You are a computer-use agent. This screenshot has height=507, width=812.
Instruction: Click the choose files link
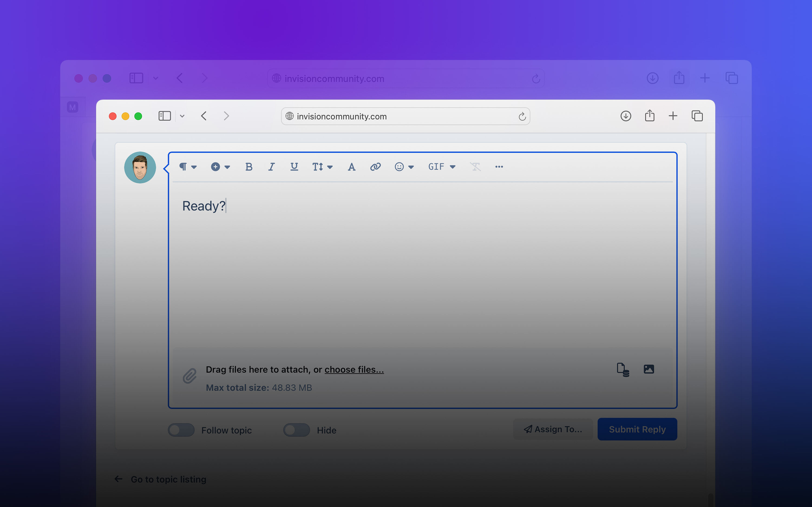(354, 369)
